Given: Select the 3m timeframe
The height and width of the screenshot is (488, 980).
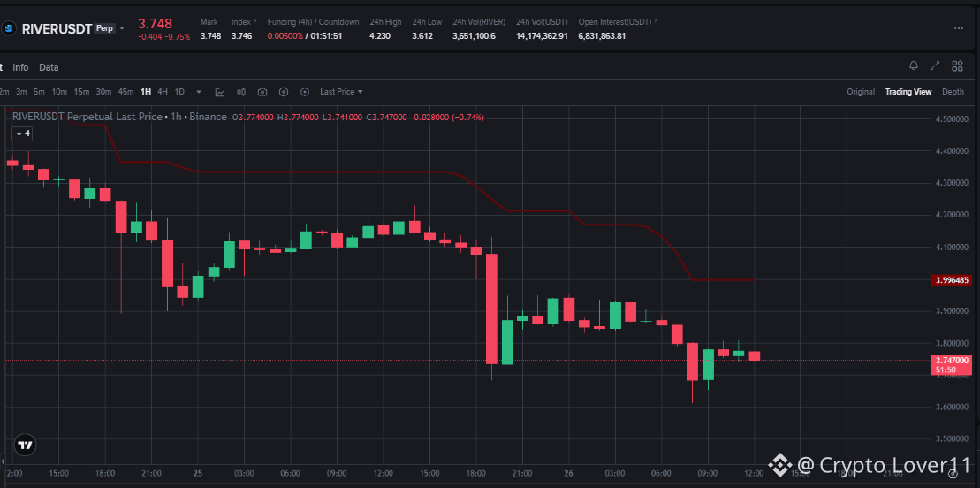Looking at the screenshot, I should (x=21, y=92).
